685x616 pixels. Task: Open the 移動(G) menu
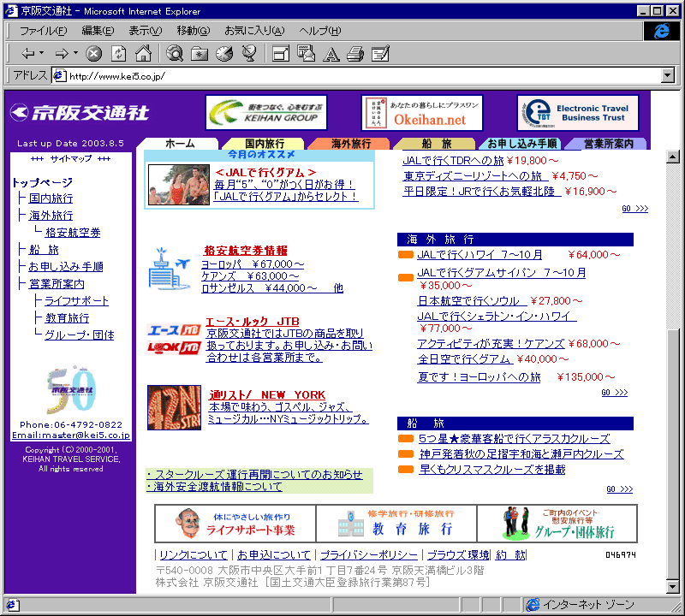coord(194,31)
